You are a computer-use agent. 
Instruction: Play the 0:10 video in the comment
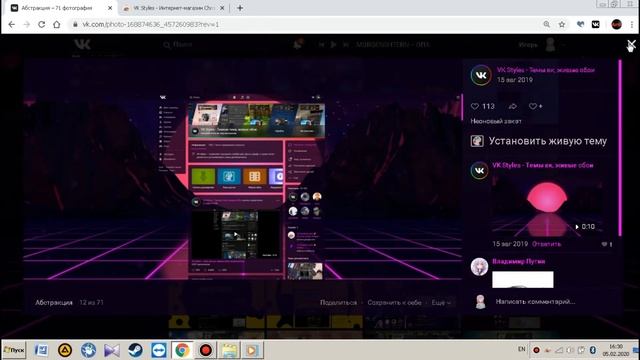(547, 208)
